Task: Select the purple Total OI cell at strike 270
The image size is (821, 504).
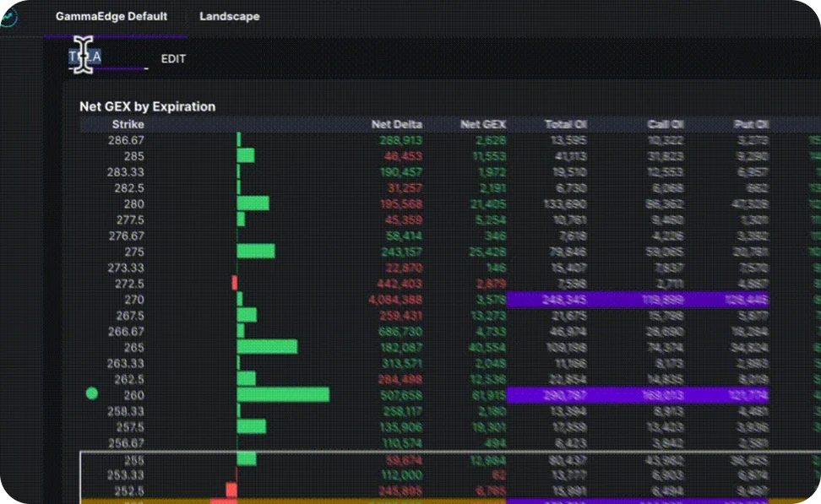Action: tap(565, 300)
